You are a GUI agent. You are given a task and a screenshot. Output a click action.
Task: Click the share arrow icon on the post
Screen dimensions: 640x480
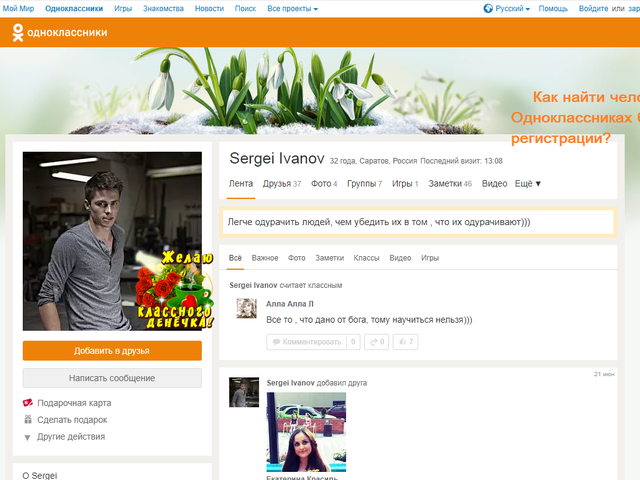coord(373,342)
